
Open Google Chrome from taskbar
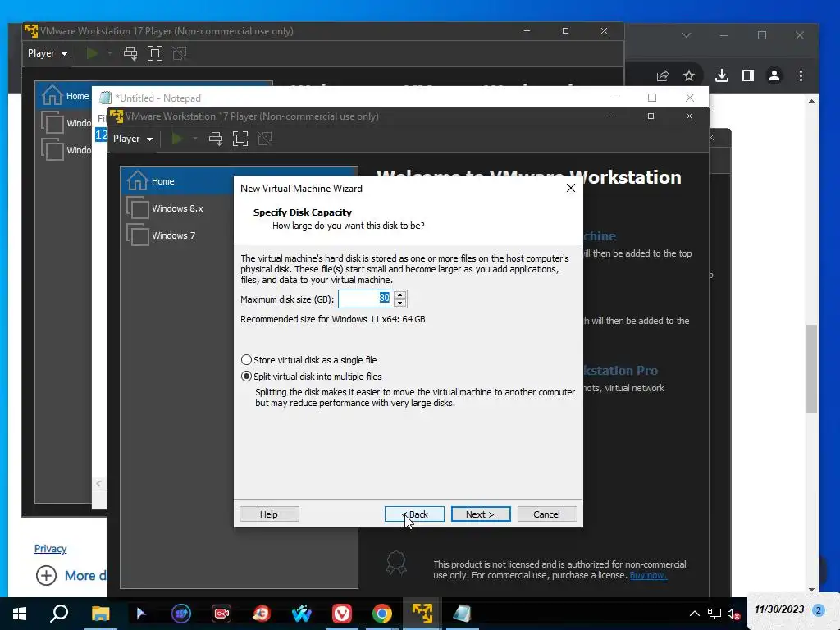(x=382, y=614)
